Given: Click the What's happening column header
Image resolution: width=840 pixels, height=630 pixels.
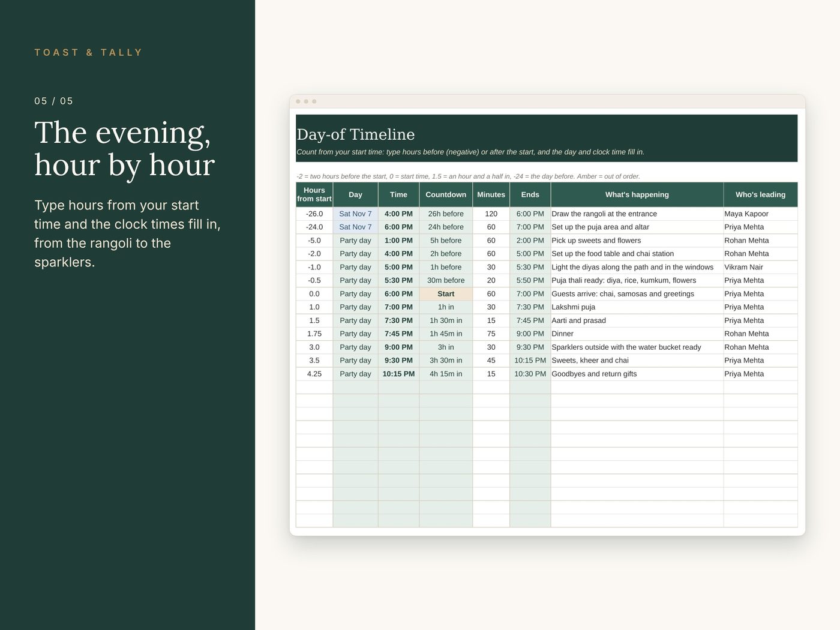Looking at the screenshot, I should click(x=637, y=194).
